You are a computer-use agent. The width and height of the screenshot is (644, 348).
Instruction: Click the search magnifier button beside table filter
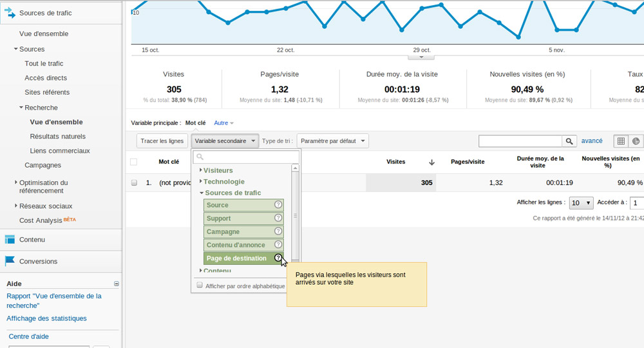click(569, 141)
